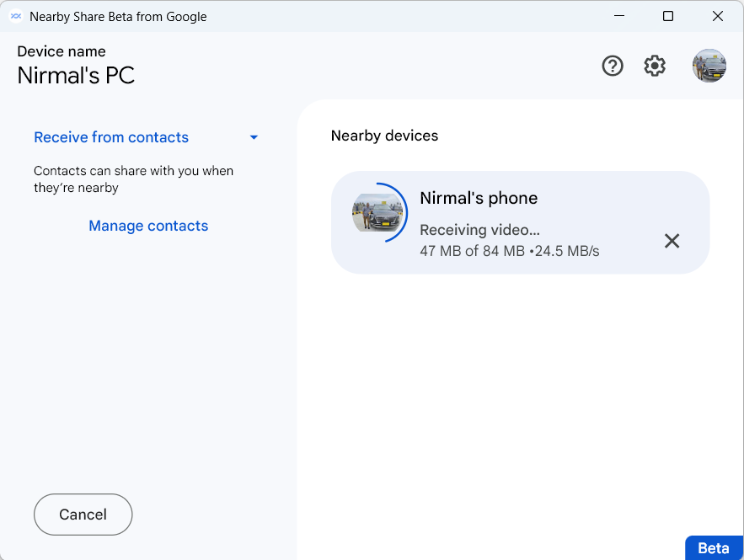Screen dimensions: 744x560
Task: Click the Beta badge
Action: click(714, 548)
